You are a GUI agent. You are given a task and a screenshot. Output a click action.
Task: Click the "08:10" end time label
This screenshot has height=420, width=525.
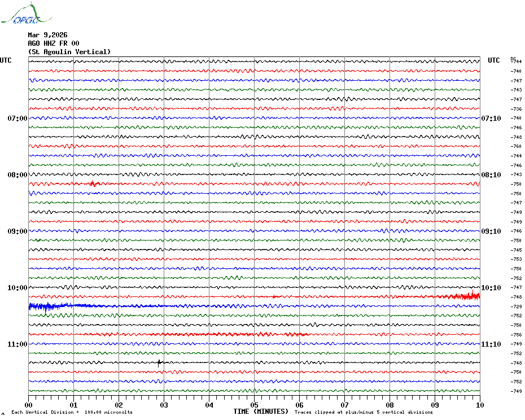pos(491,175)
